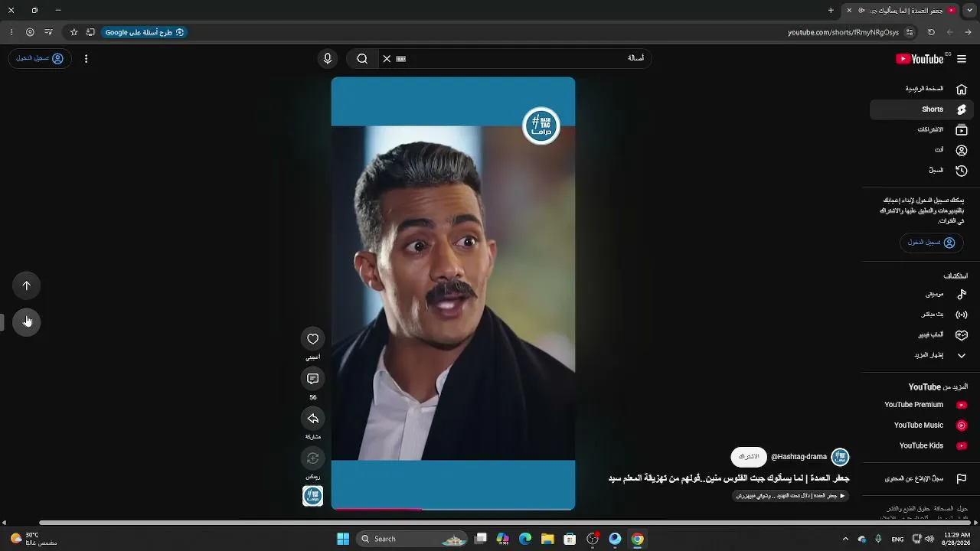
Task: Open History from the sidebar
Action: coord(922,171)
